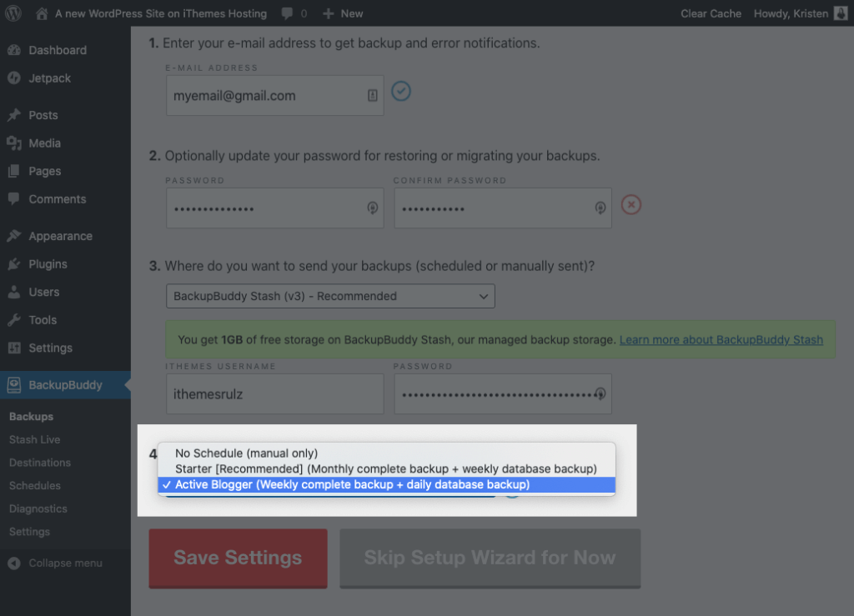The width and height of the screenshot is (854, 616).
Task: Open the backup destination dropdown
Action: tap(330, 296)
